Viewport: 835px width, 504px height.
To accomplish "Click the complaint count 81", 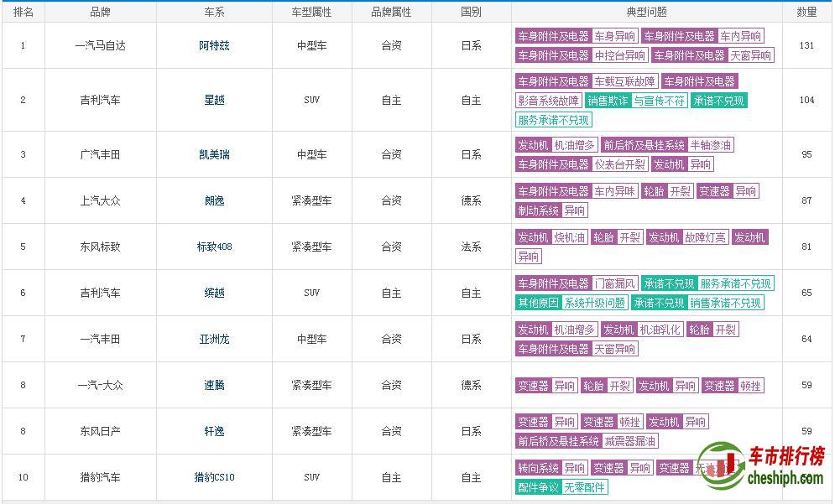I will coord(806,247).
